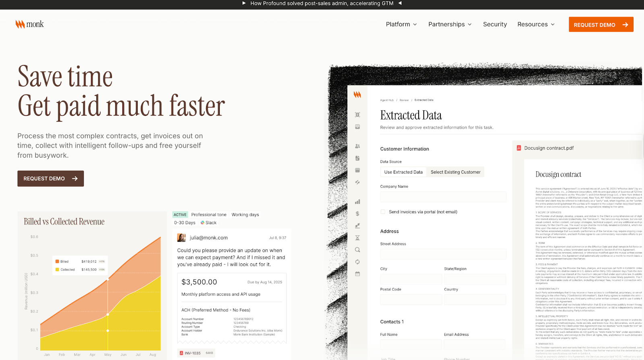Click the sync arrows icon in sidebar
The width and height of the screenshot is (644, 360).
tap(357, 262)
